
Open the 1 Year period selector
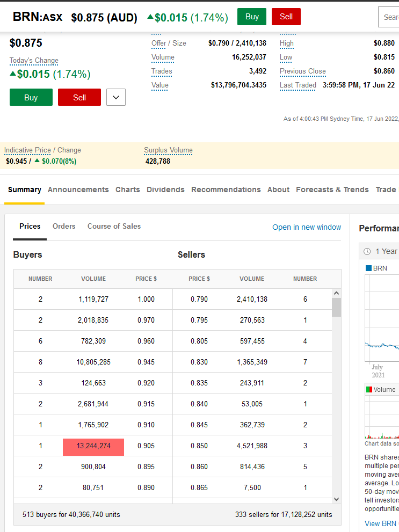(x=380, y=251)
